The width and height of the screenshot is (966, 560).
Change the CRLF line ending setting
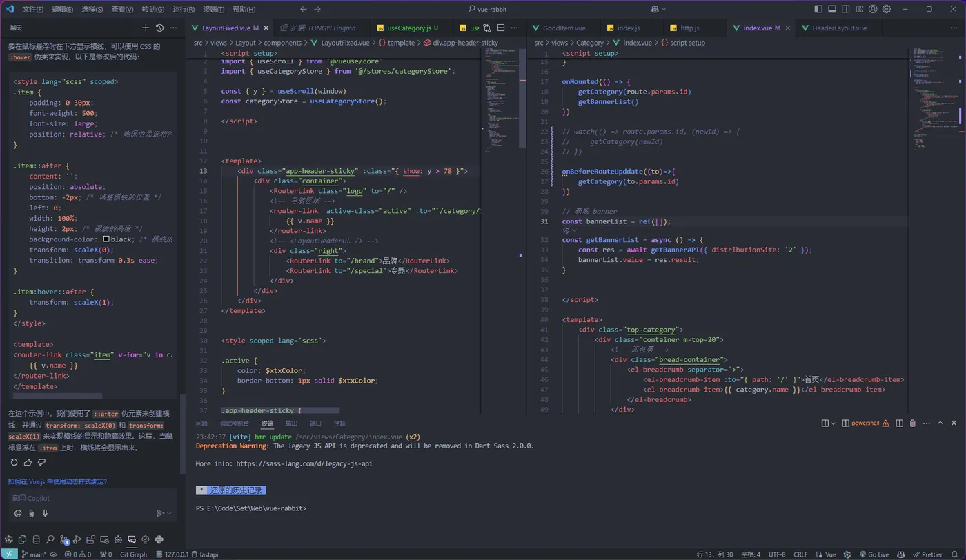800,554
